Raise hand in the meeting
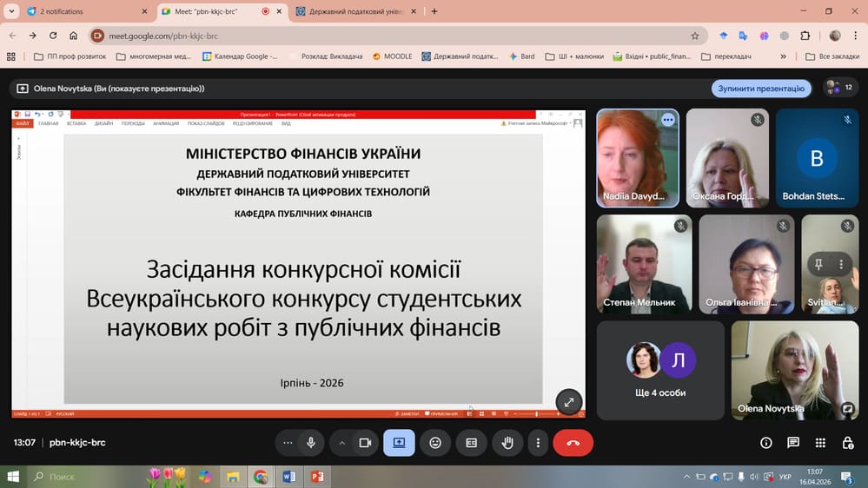Image resolution: width=868 pixels, height=488 pixels. click(507, 443)
